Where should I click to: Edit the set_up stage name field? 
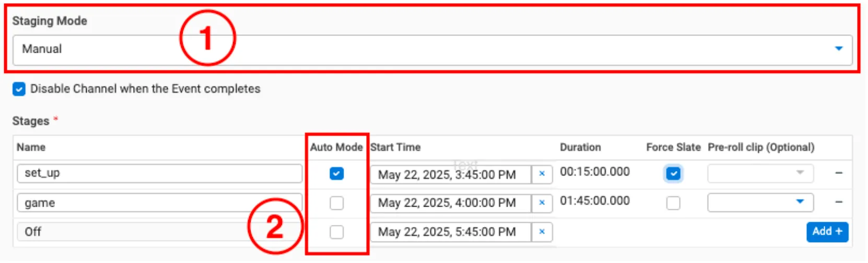[159, 174]
